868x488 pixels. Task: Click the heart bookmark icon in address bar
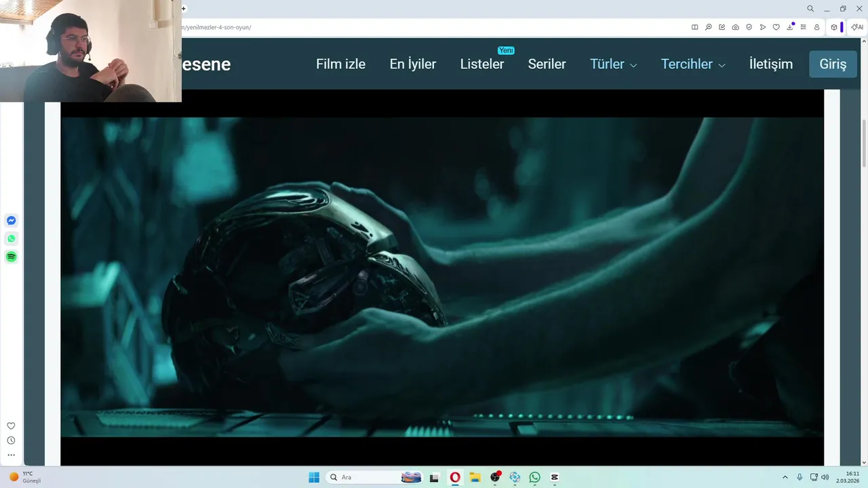tap(776, 27)
